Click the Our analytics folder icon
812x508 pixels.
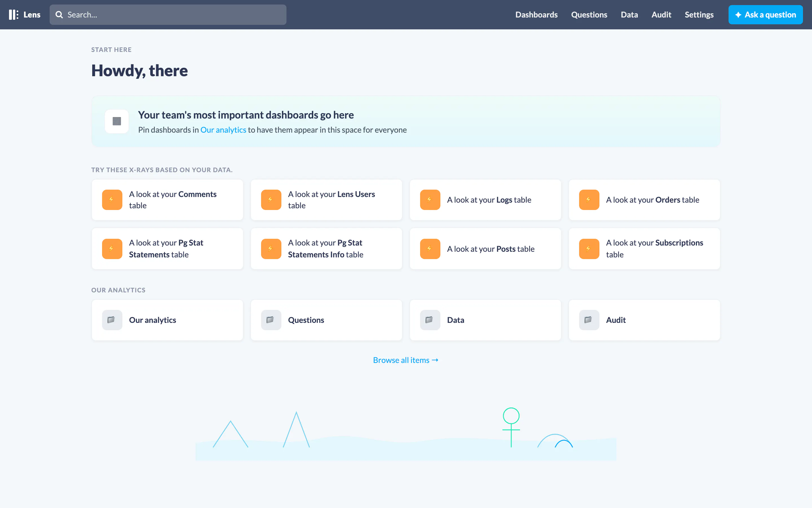[112, 320]
